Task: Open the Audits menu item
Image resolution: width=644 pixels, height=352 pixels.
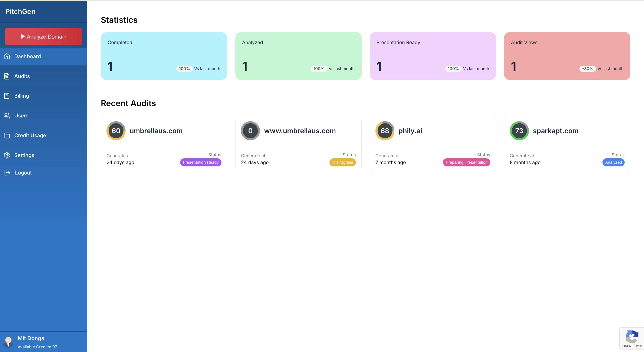Action: 22,76
